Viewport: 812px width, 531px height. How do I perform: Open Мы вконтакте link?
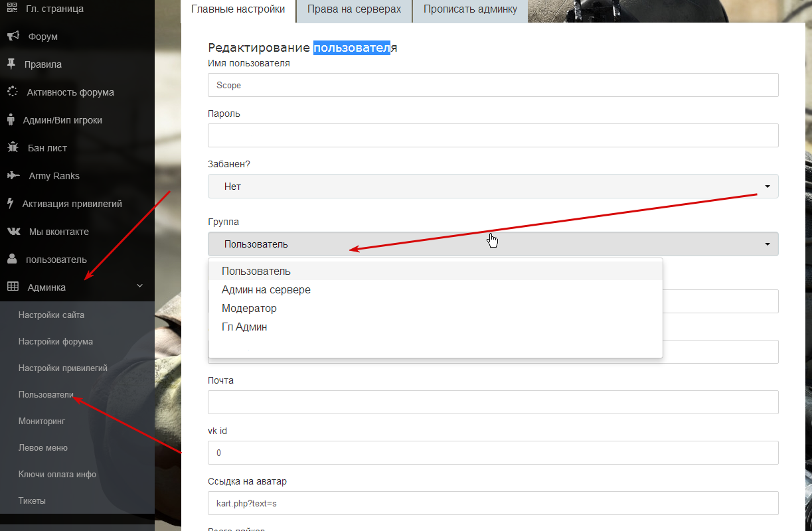click(x=59, y=232)
